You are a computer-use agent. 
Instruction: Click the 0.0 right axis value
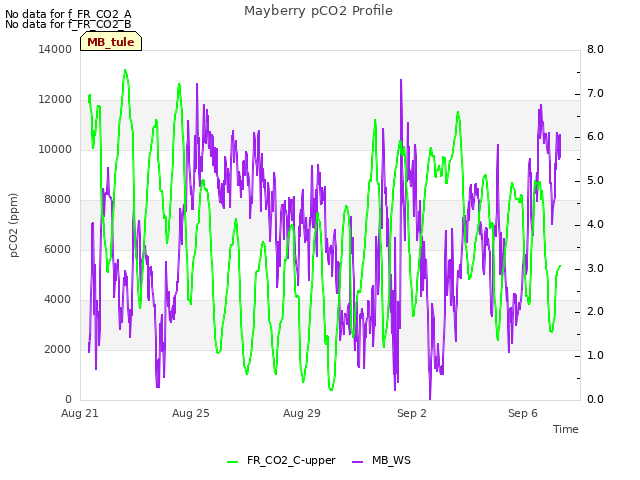click(596, 400)
